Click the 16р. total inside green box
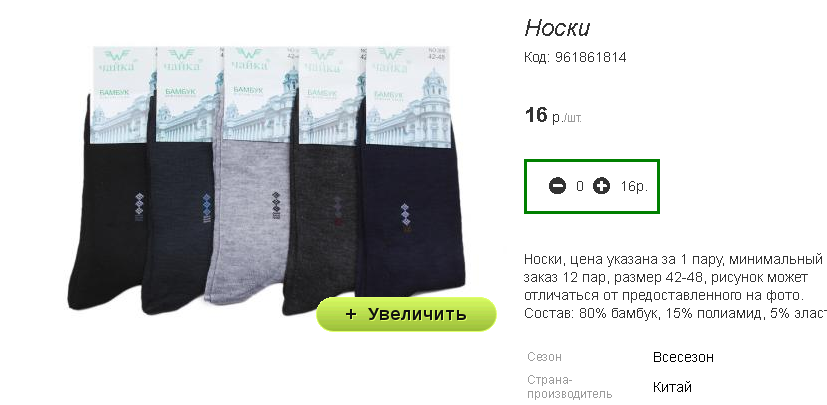827x405 pixels. [x=634, y=186]
